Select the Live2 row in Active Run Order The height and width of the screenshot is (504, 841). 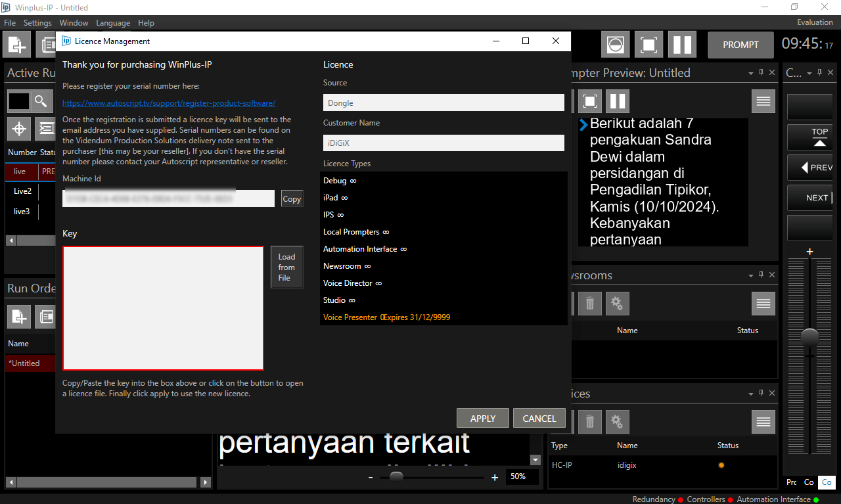30,191
